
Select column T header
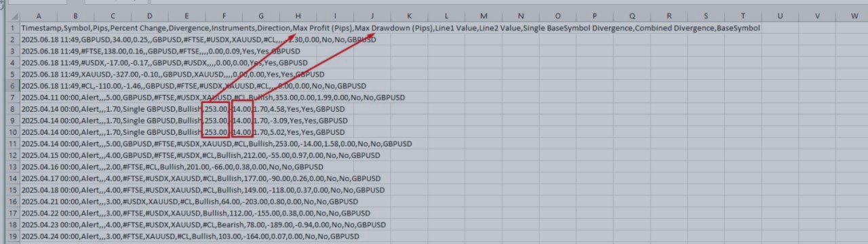tap(744, 16)
